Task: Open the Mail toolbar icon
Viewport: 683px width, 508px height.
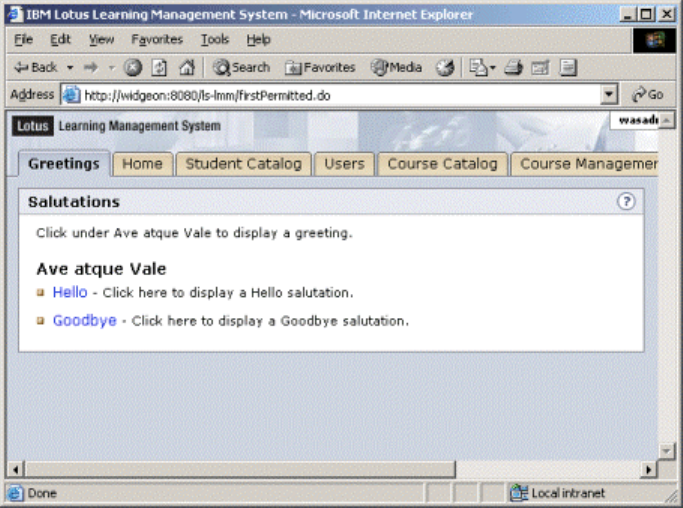Action: pyautogui.click(x=482, y=68)
